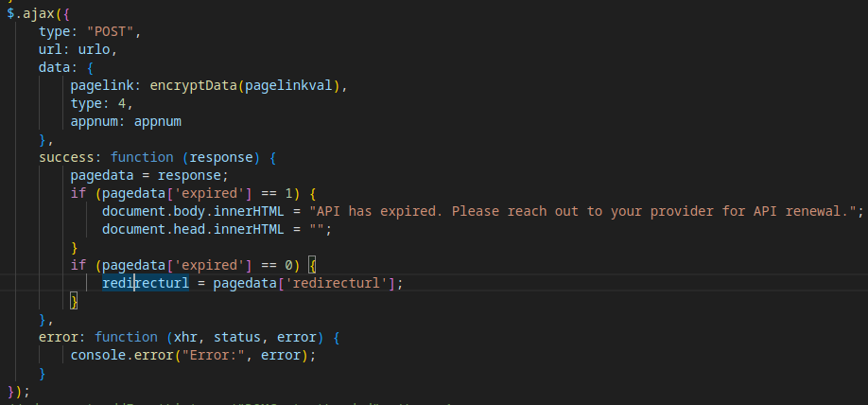Click the encryptData function name

tap(193, 85)
